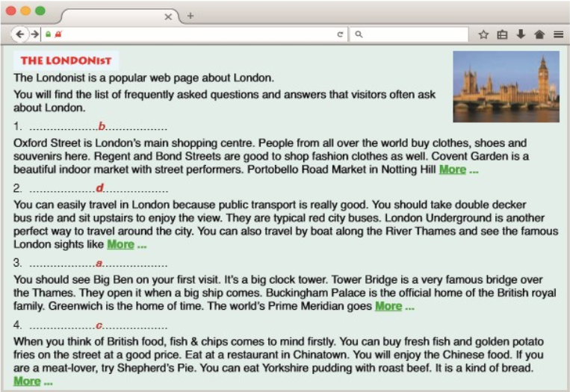Viewport: 570px width, 392px height.
Task: Click the red icon beside the padlock
Action: [x=58, y=34]
